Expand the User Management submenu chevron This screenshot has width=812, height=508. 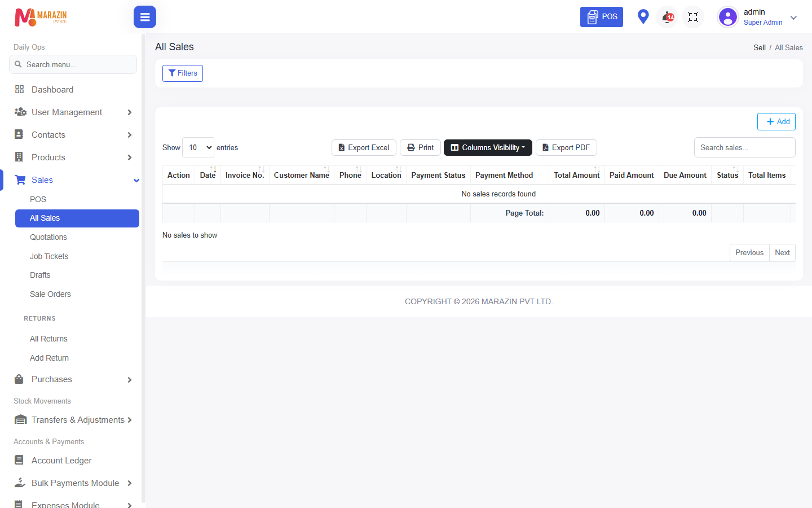pos(130,112)
